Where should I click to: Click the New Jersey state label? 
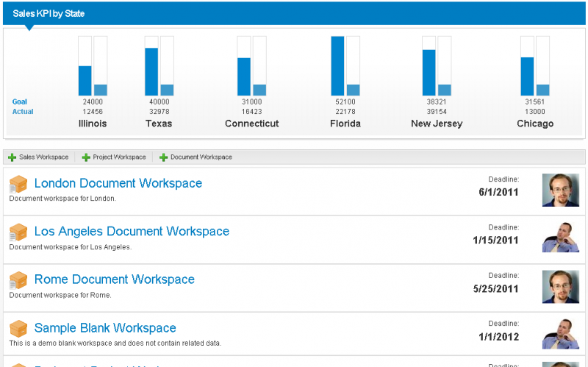point(437,124)
